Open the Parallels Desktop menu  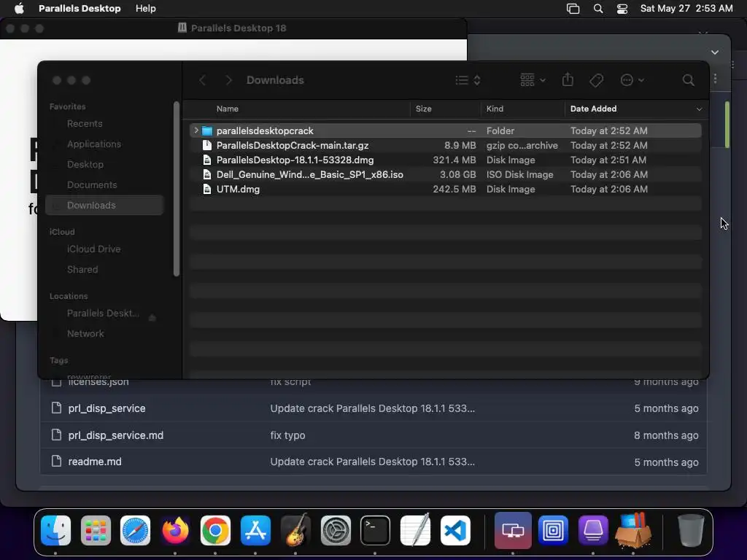pyautogui.click(x=80, y=9)
